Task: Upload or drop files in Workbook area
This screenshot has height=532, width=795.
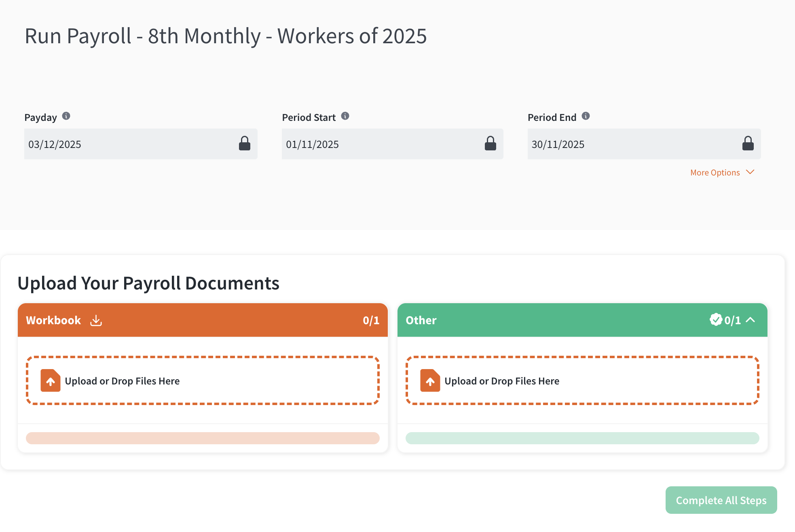Action: coord(203,380)
